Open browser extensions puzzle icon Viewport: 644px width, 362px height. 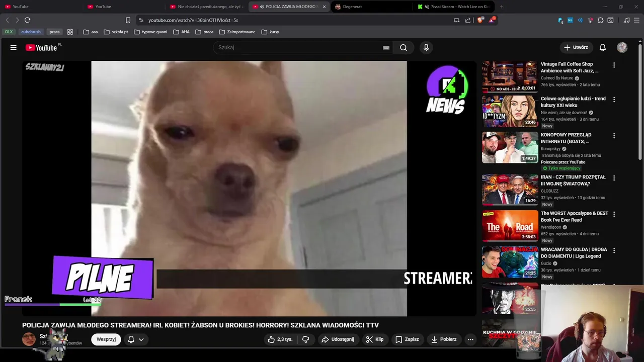[600, 20]
